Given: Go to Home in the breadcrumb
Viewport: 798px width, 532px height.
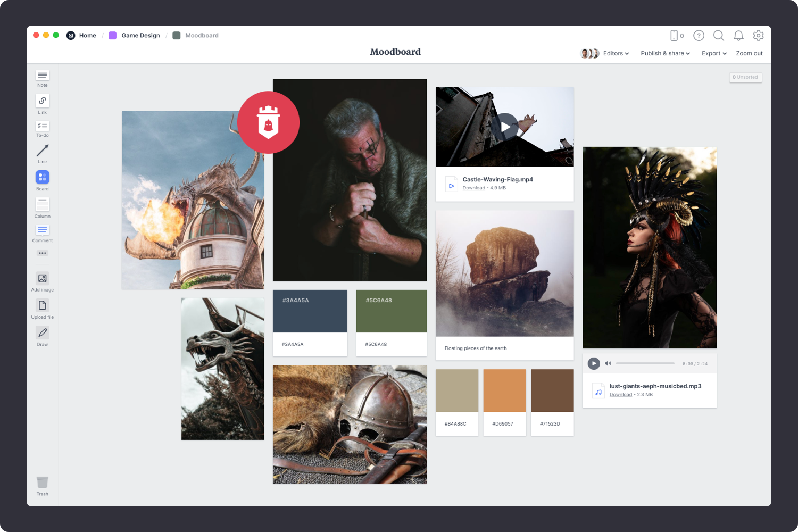Looking at the screenshot, I should pos(87,35).
